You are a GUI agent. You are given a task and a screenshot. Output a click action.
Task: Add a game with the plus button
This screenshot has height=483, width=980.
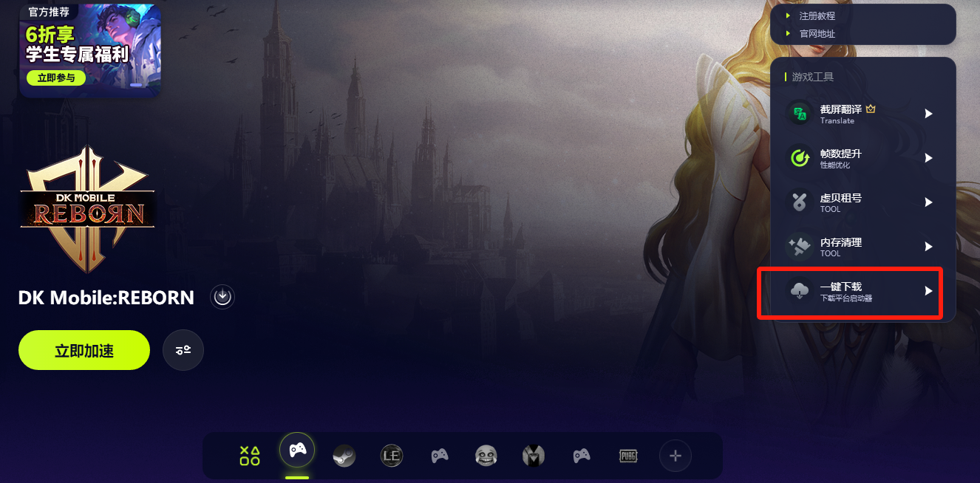pyautogui.click(x=676, y=456)
